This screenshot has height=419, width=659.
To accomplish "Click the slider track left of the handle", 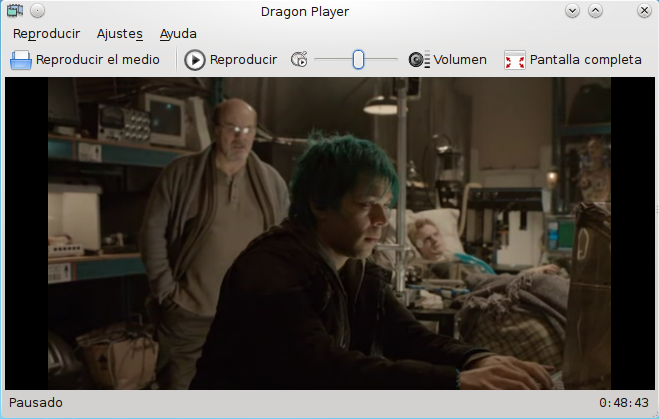I will click(333, 60).
